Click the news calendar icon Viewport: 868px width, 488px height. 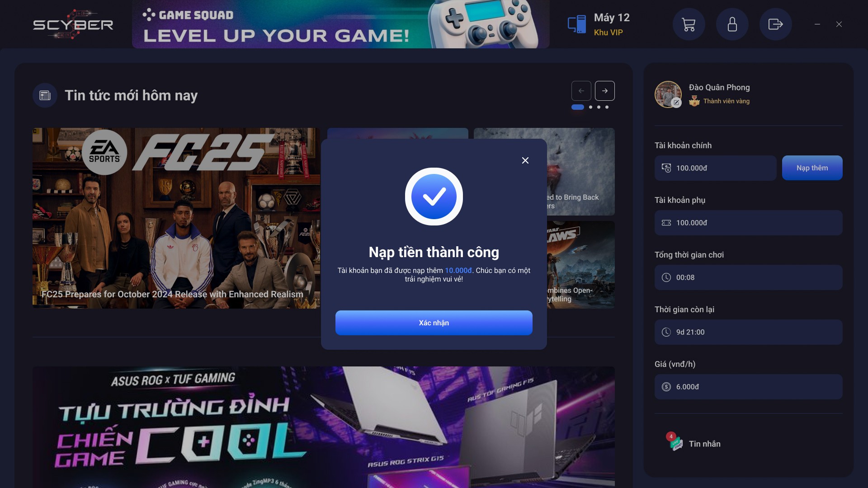[x=45, y=95]
